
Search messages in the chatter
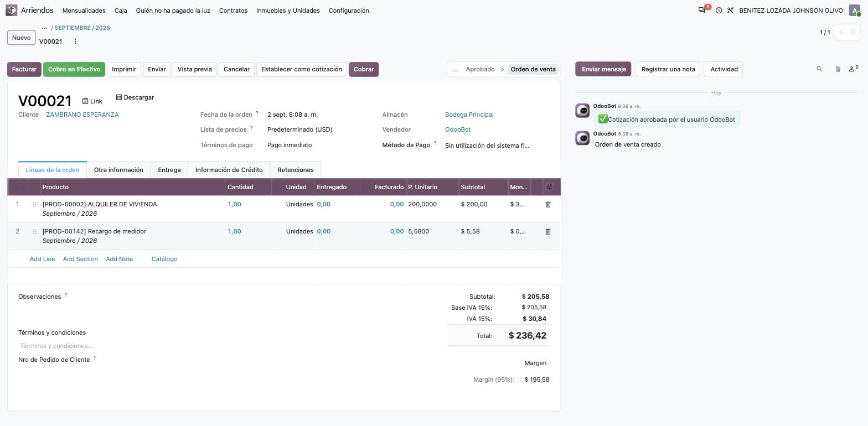point(819,69)
